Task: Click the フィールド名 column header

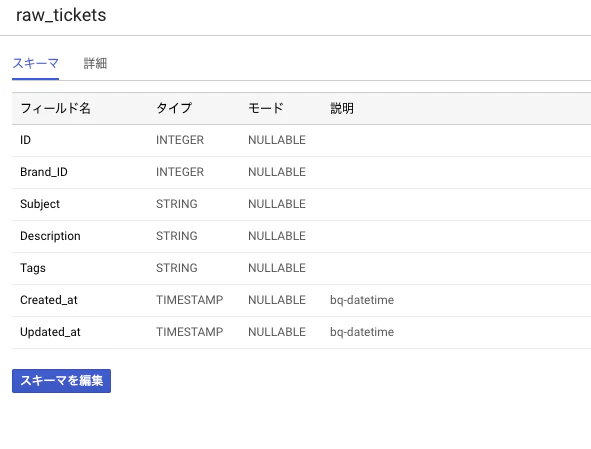Action: [55, 109]
